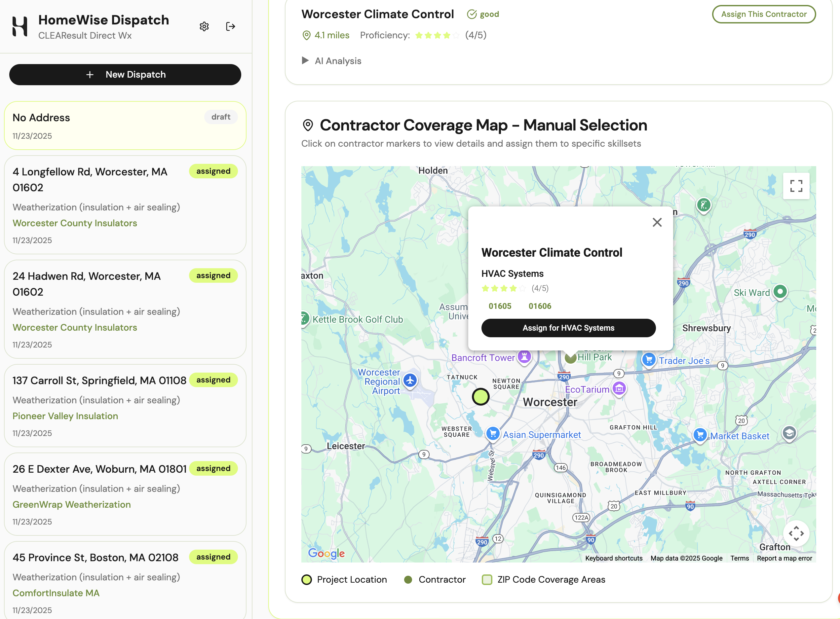Open Google Maps Terms link

pyautogui.click(x=739, y=558)
